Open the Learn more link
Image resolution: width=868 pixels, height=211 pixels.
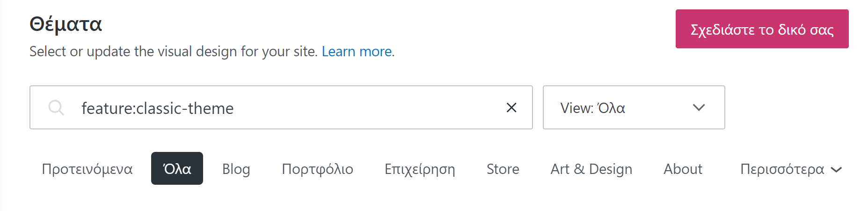point(357,51)
